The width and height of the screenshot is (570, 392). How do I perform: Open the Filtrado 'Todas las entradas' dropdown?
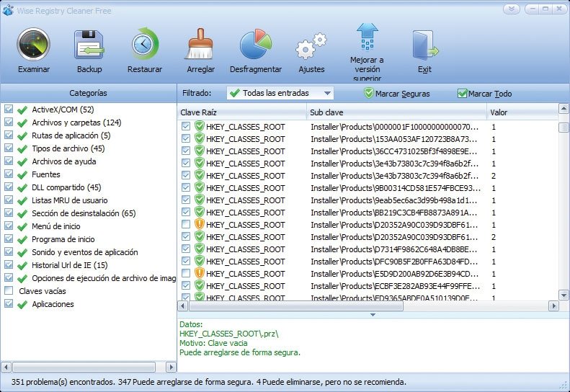click(280, 93)
